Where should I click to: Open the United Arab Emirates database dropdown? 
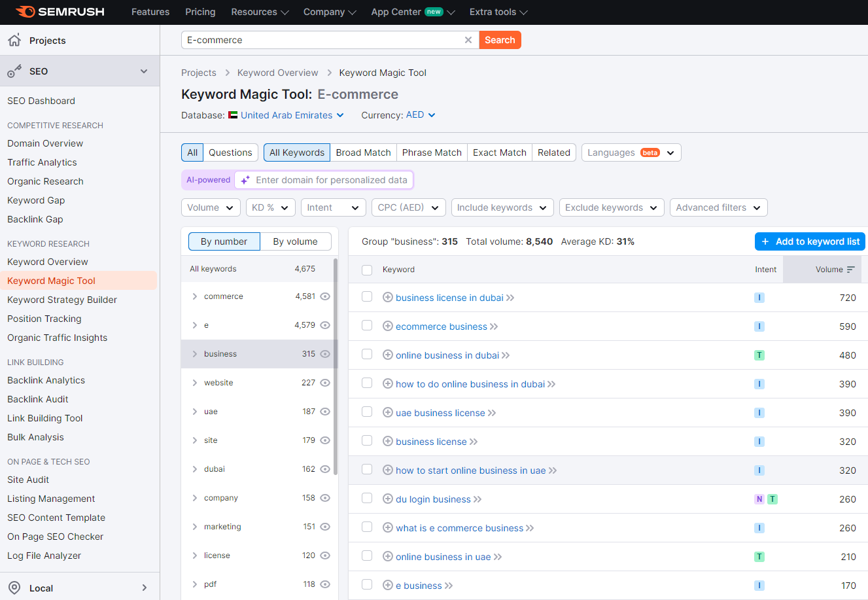point(292,115)
